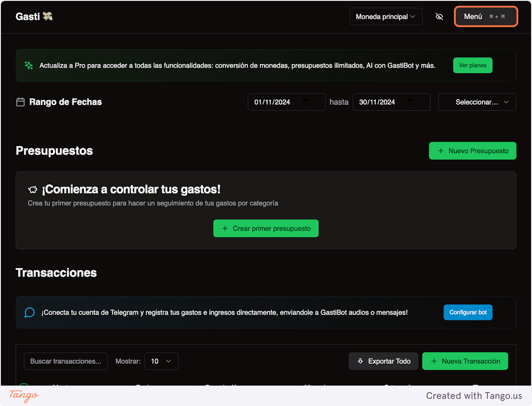Click the piggy bank icon

pos(32,190)
